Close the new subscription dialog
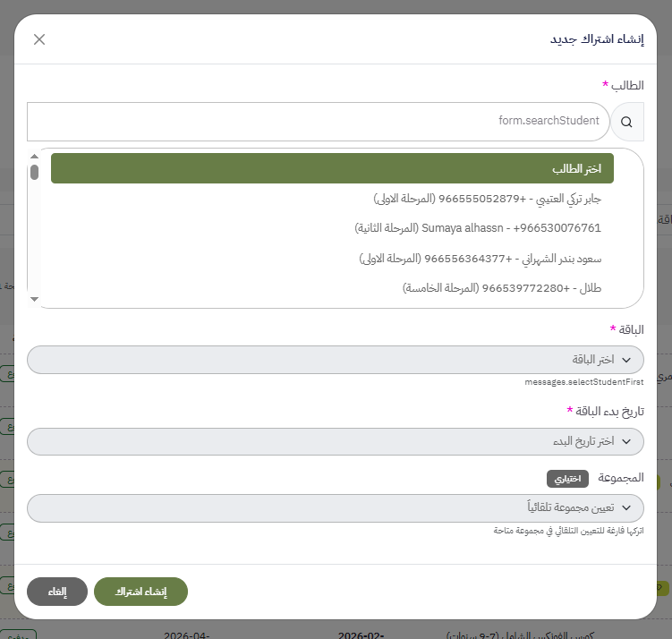 coord(39,39)
